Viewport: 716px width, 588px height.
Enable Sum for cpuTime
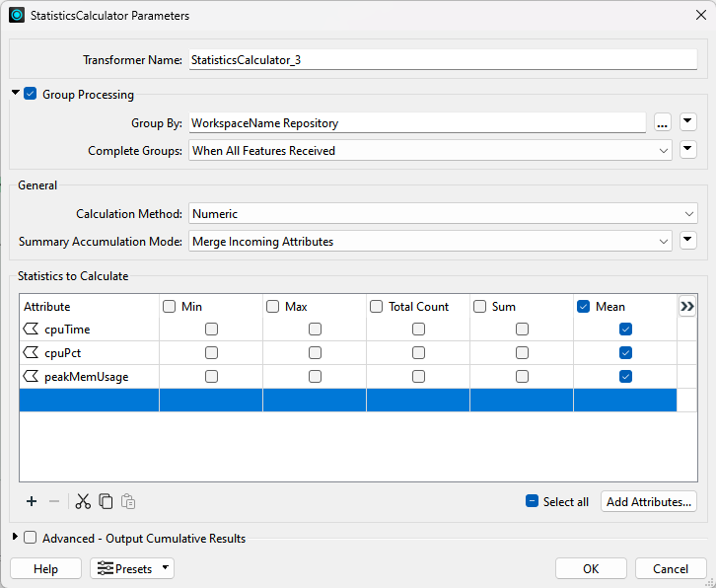[x=522, y=329]
